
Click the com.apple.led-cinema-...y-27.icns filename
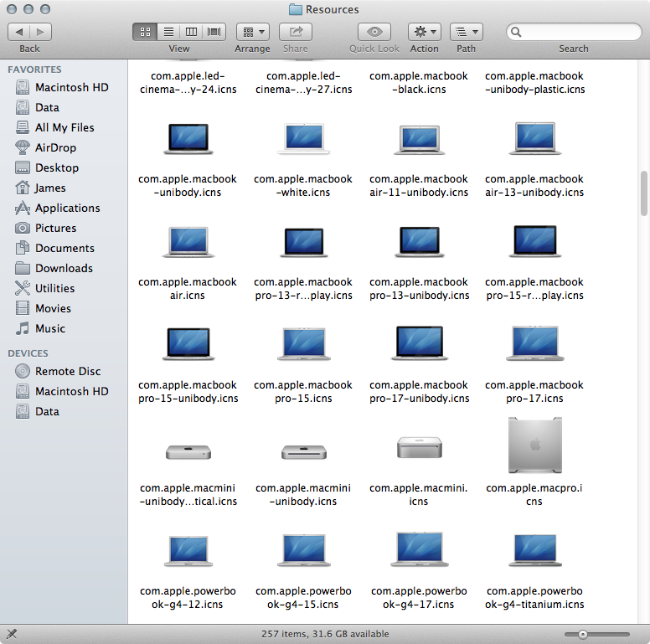pyautogui.click(x=304, y=83)
